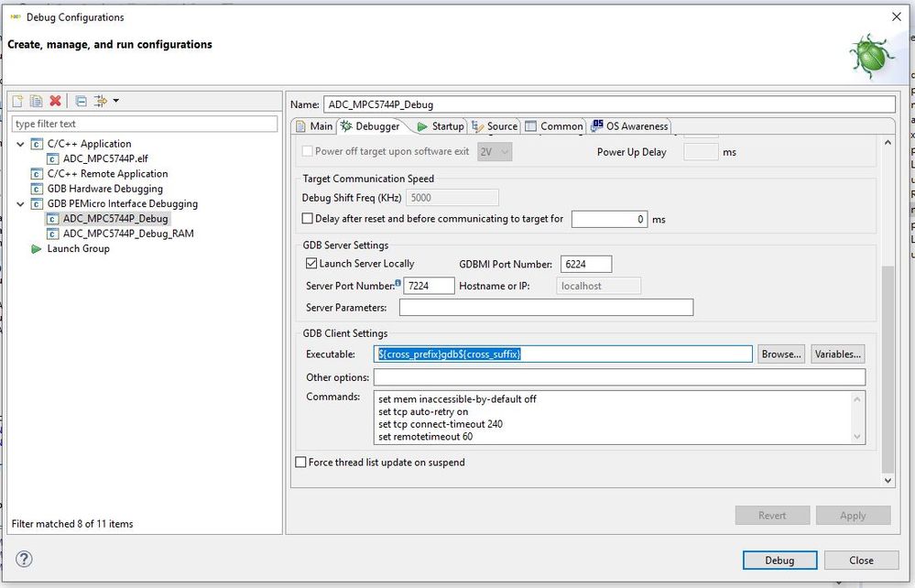Select ADC_MPC5744P.elf configuration icon
The image size is (915, 588).
(x=53, y=158)
